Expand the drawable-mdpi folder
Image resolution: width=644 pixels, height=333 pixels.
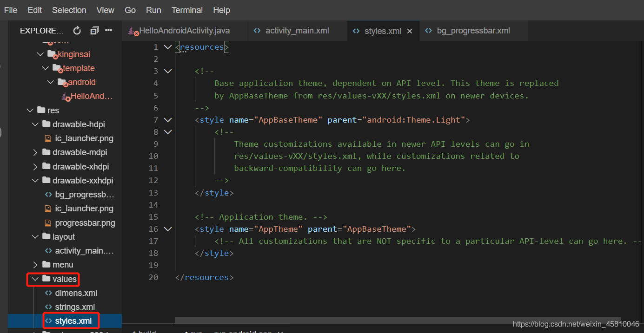(x=35, y=152)
